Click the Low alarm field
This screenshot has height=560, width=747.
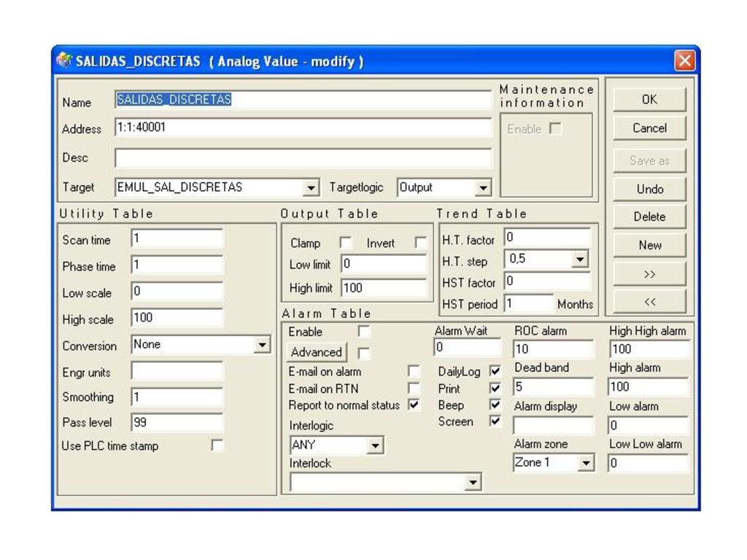point(649,425)
